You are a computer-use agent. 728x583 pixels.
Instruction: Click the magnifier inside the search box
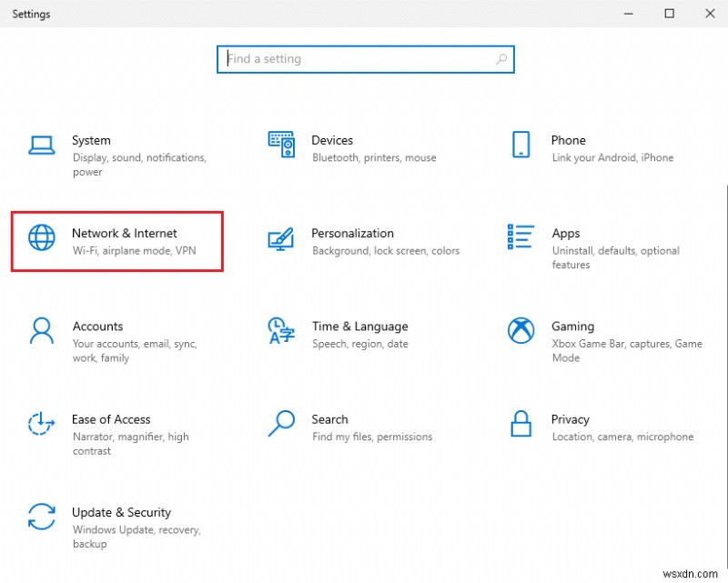(x=501, y=58)
